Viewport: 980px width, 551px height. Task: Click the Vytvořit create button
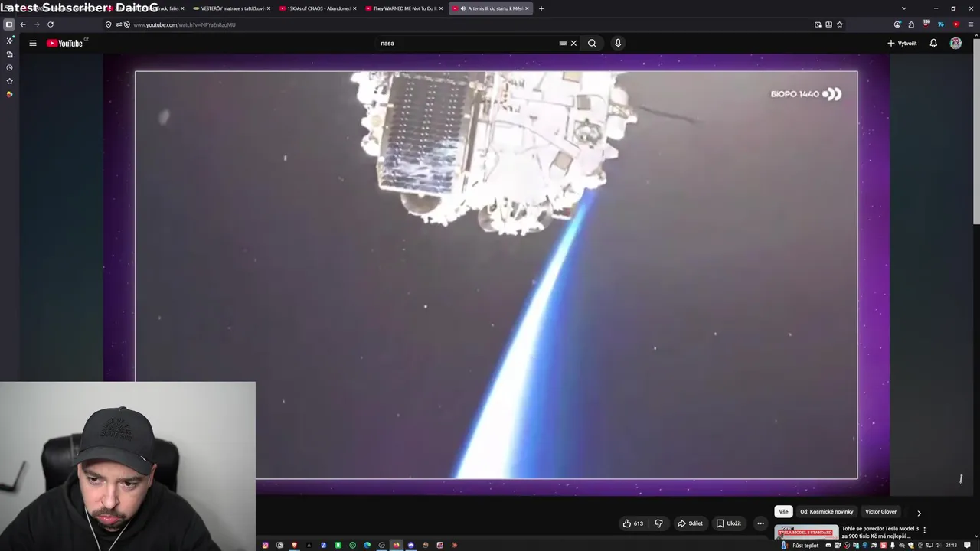point(902,43)
